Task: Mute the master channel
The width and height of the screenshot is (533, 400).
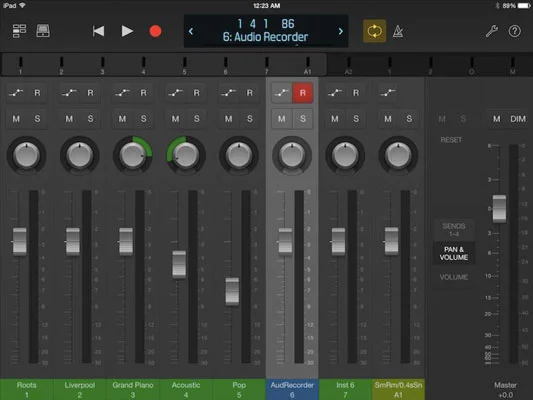Action: (497, 119)
